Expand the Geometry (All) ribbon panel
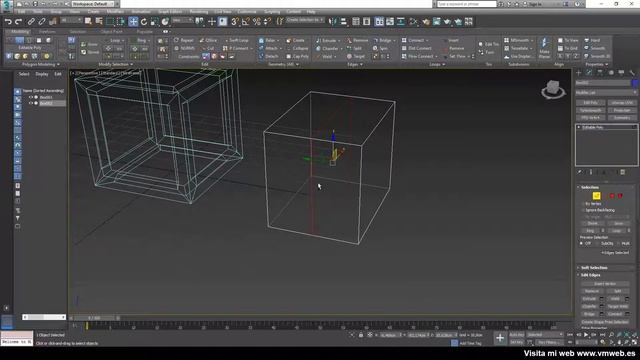Viewport: 640px width, 360px height. coord(283,64)
